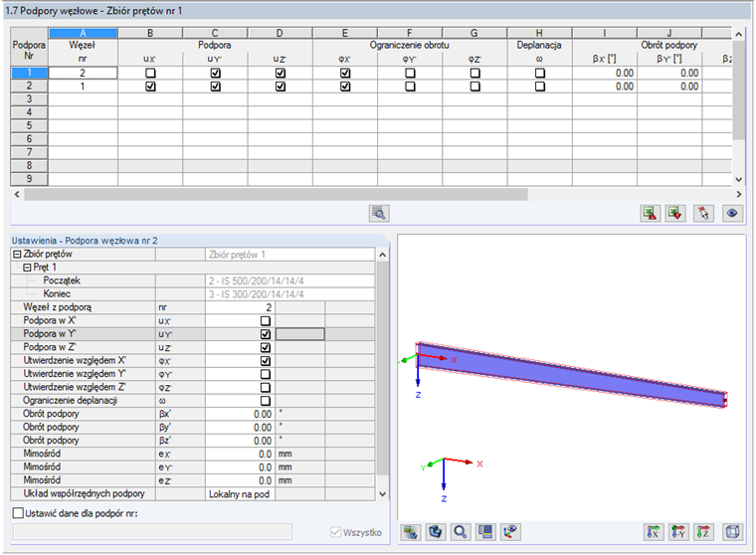
Task: Click the eye view mode icon above the preview
Action: [732, 213]
